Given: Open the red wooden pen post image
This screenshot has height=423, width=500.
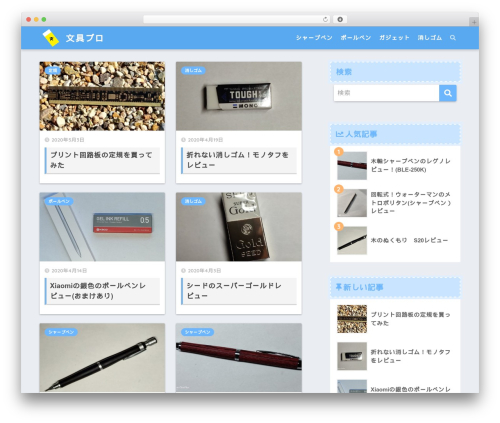Looking at the screenshot, I should (x=239, y=358).
